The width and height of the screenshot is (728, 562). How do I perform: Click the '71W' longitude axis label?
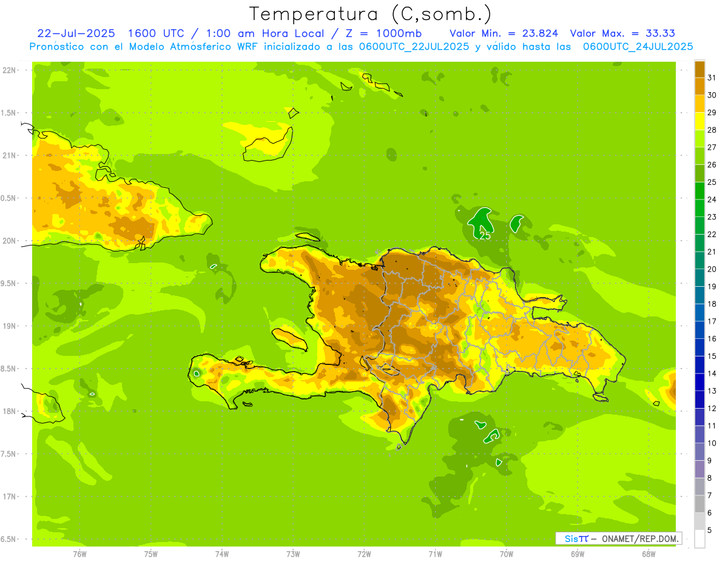[435, 554]
